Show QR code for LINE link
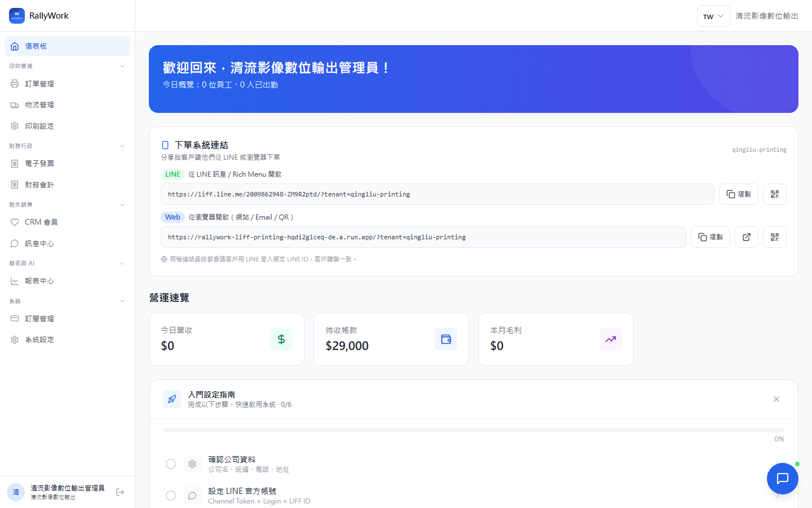The image size is (812, 508). [x=775, y=194]
